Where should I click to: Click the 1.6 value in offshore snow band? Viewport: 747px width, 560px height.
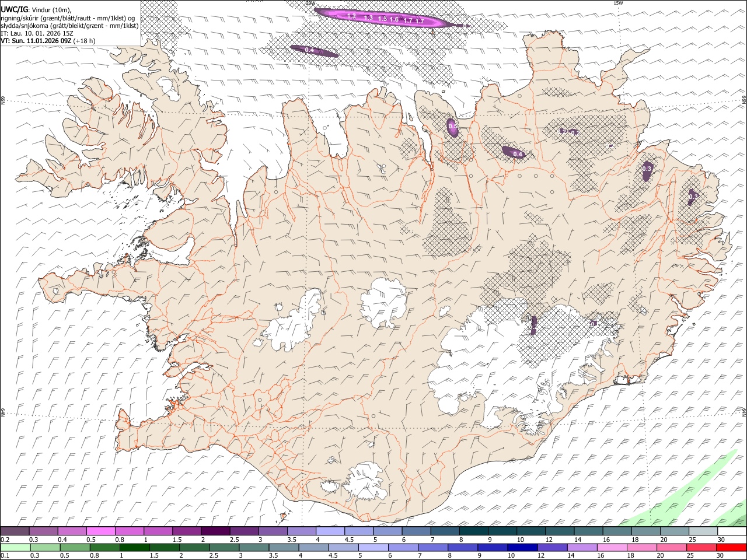pos(394,20)
